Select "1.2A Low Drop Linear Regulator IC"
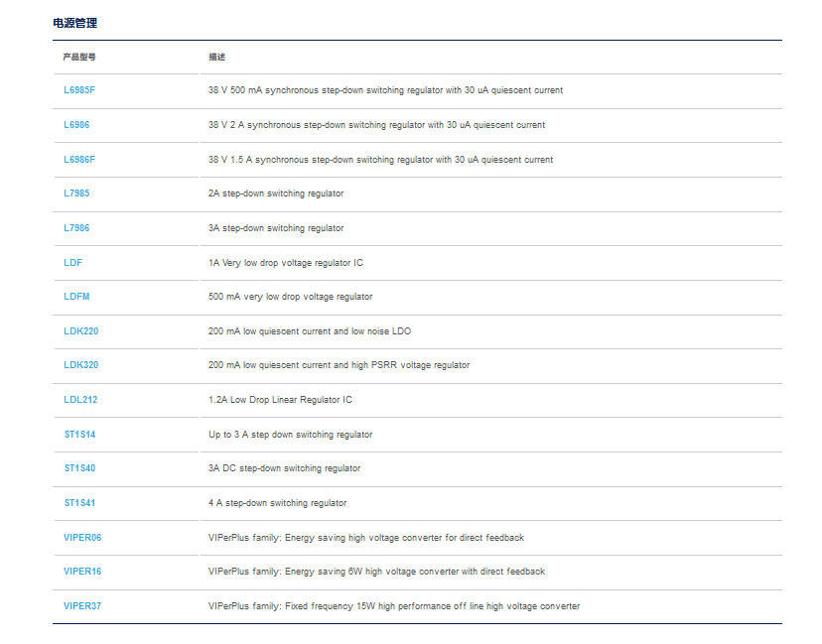This screenshot has width=822, height=644. click(x=281, y=400)
